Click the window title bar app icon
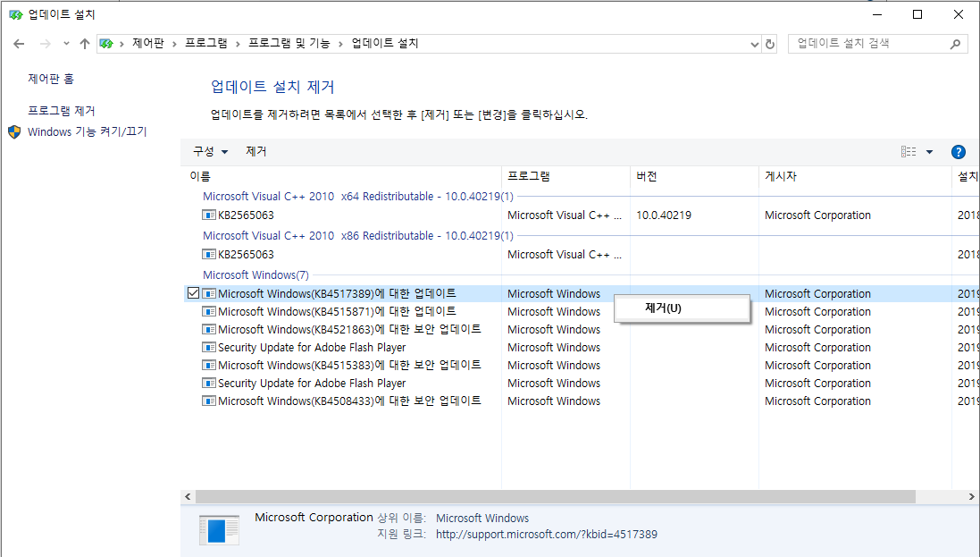This screenshot has height=557, width=980. coord(15,14)
